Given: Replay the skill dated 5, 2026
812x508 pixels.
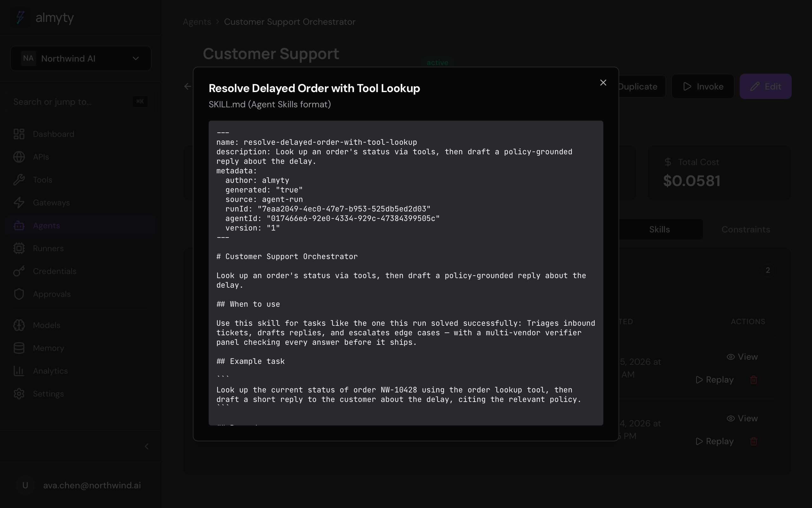Looking at the screenshot, I should 715,380.
